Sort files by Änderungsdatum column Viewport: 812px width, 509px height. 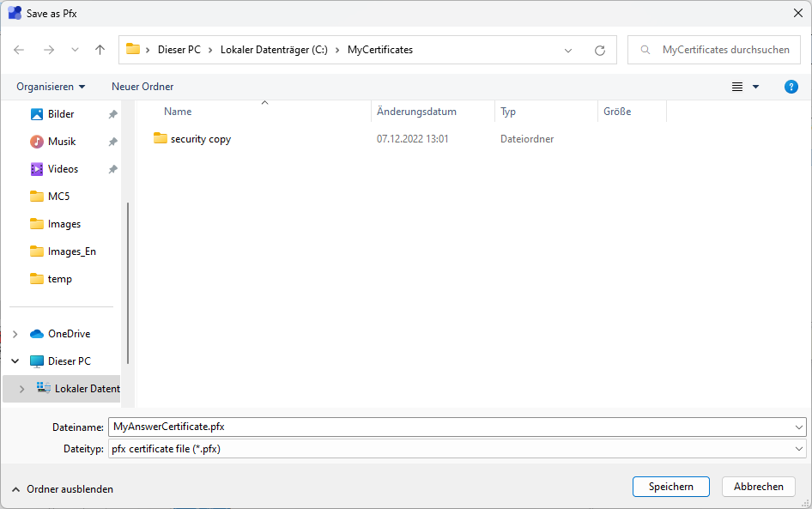click(416, 112)
